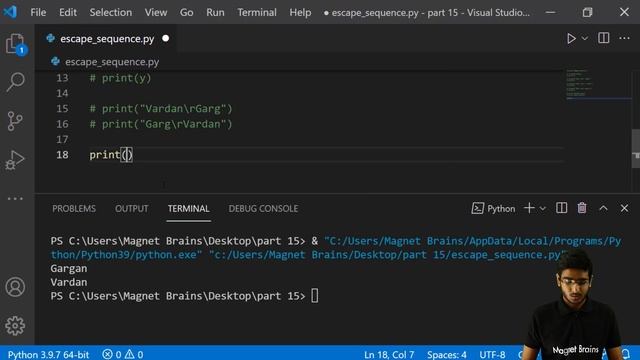640x360 pixels.
Task: Restore down the VS Code window
Action: (x=587, y=12)
